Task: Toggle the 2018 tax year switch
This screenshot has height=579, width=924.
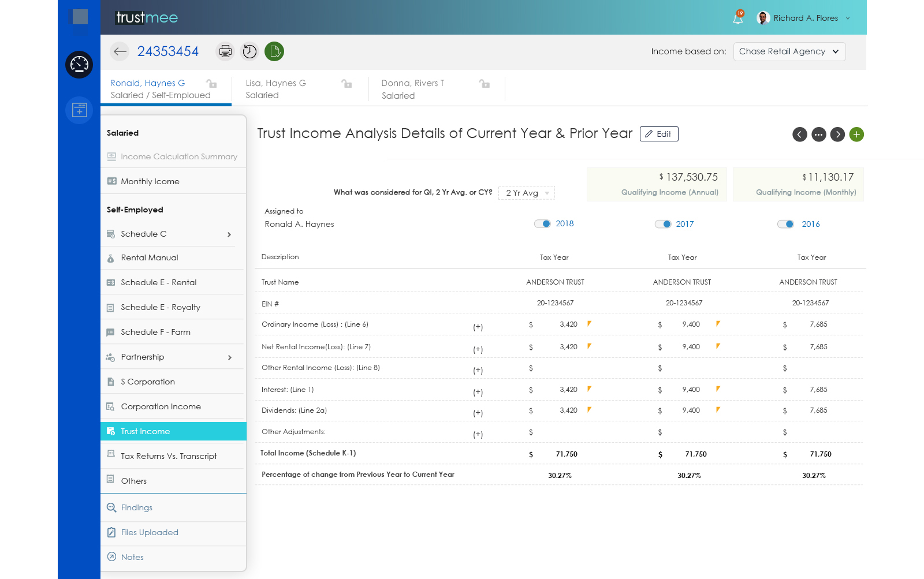Action: pyautogui.click(x=542, y=223)
